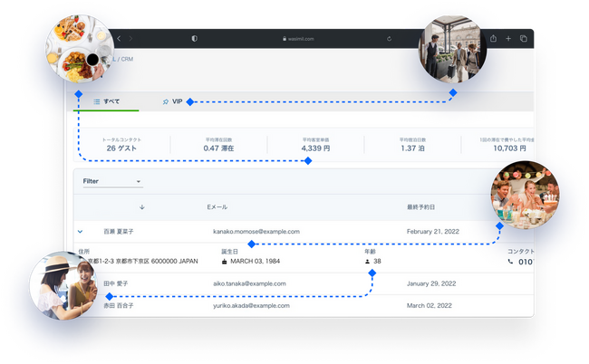Select email aiko.tanaka@example.com
589x364 pixels.
[x=249, y=283]
